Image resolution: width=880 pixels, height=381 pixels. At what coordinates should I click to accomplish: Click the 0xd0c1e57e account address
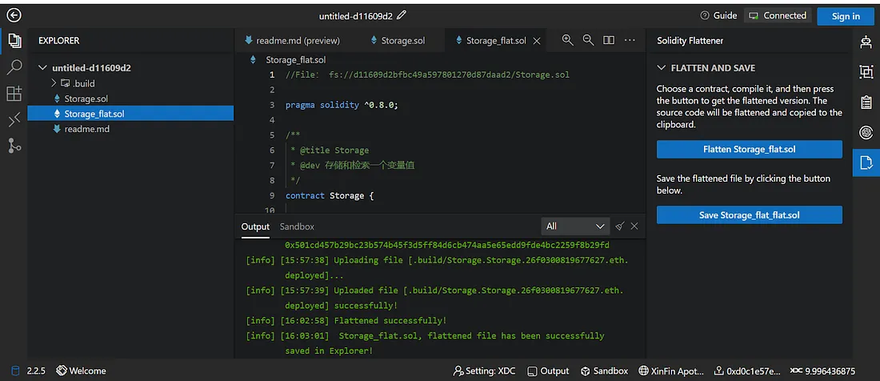(747, 371)
